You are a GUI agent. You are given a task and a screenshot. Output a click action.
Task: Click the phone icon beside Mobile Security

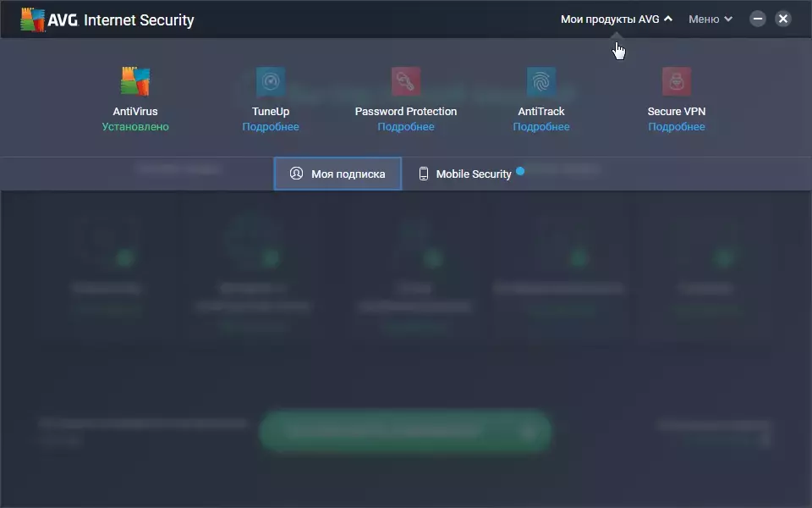click(424, 174)
